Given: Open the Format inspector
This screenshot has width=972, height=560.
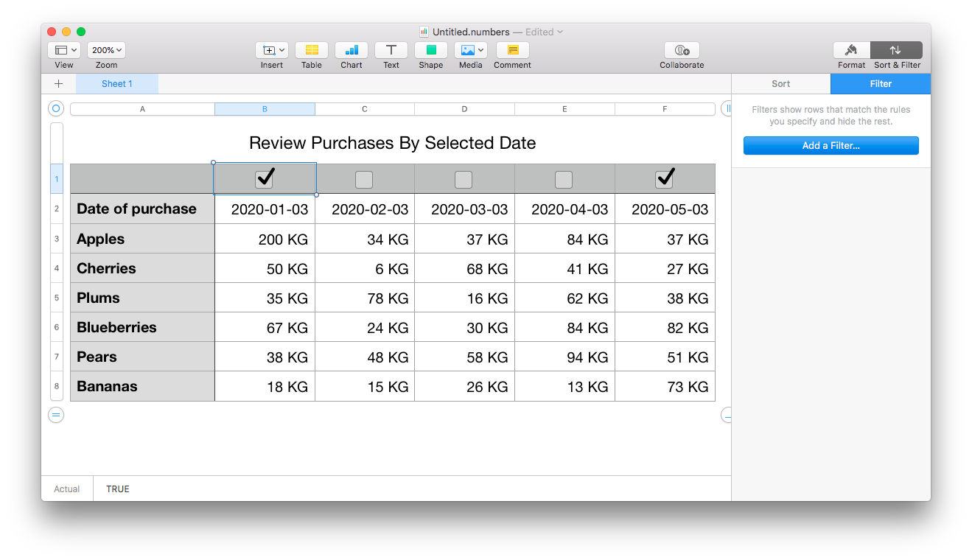Looking at the screenshot, I should click(x=852, y=50).
